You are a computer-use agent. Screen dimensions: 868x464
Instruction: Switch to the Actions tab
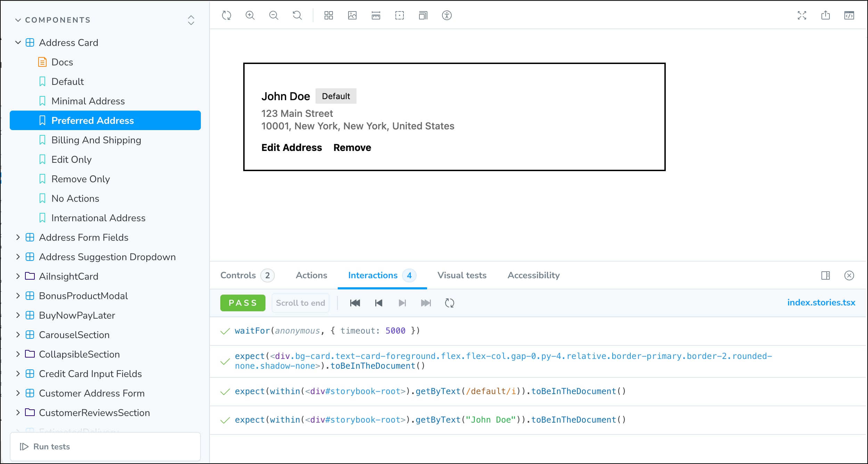[311, 275]
